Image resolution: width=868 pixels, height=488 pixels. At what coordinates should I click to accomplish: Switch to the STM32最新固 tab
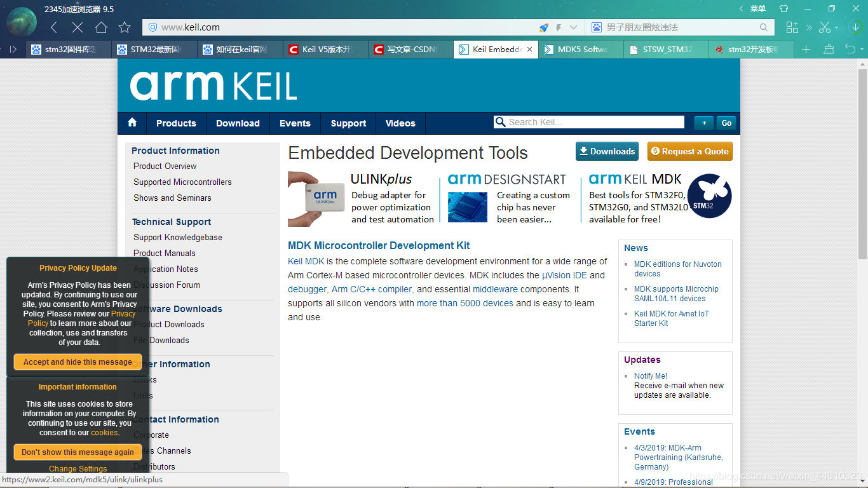(155, 50)
